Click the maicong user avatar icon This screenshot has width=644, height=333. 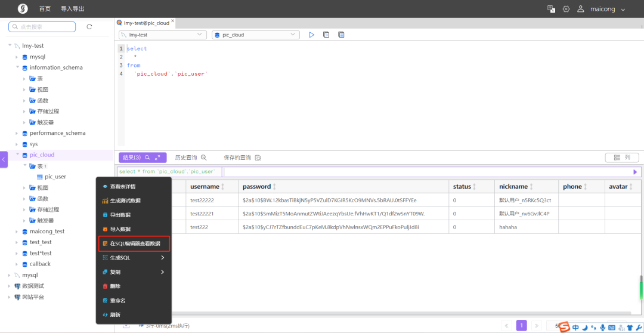pos(580,8)
